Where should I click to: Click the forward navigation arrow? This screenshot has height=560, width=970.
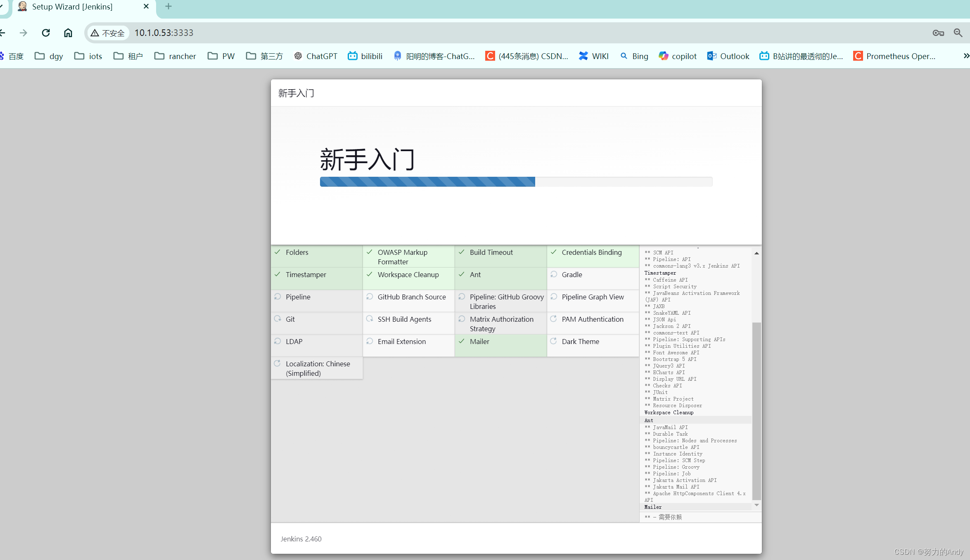tap(24, 33)
